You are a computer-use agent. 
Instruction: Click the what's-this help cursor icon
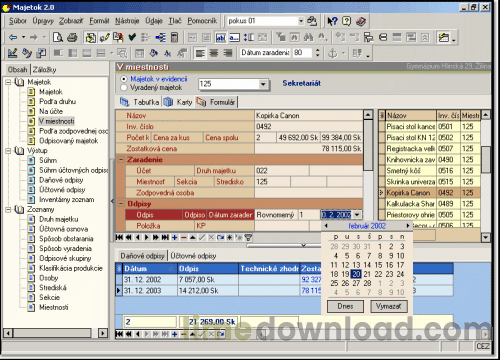(332, 21)
